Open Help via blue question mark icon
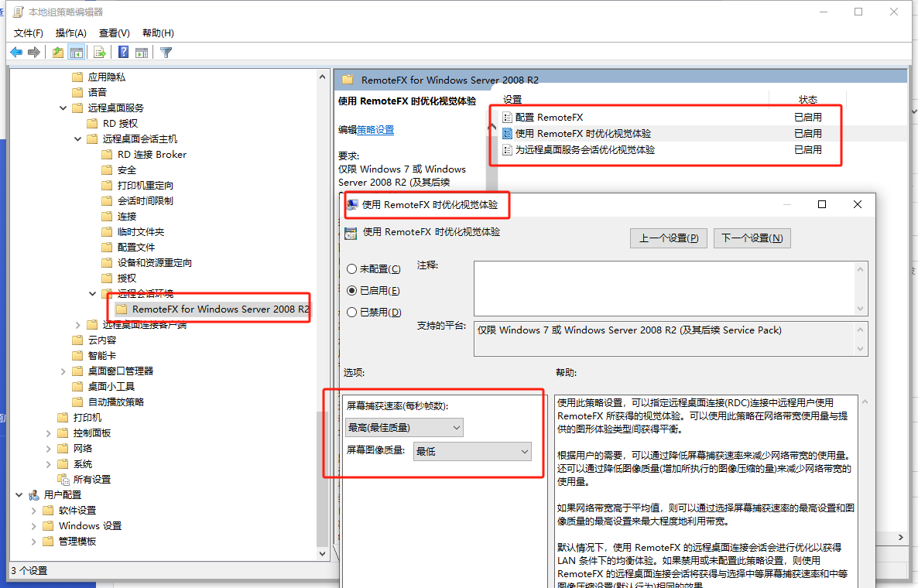Screen dimensions: 918x588 tap(124, 52)
